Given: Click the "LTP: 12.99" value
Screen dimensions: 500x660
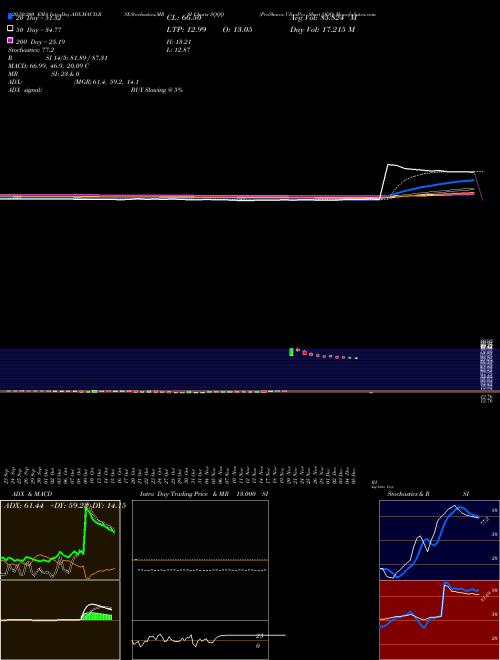Looking at the screenshot, I should [186, 30].
